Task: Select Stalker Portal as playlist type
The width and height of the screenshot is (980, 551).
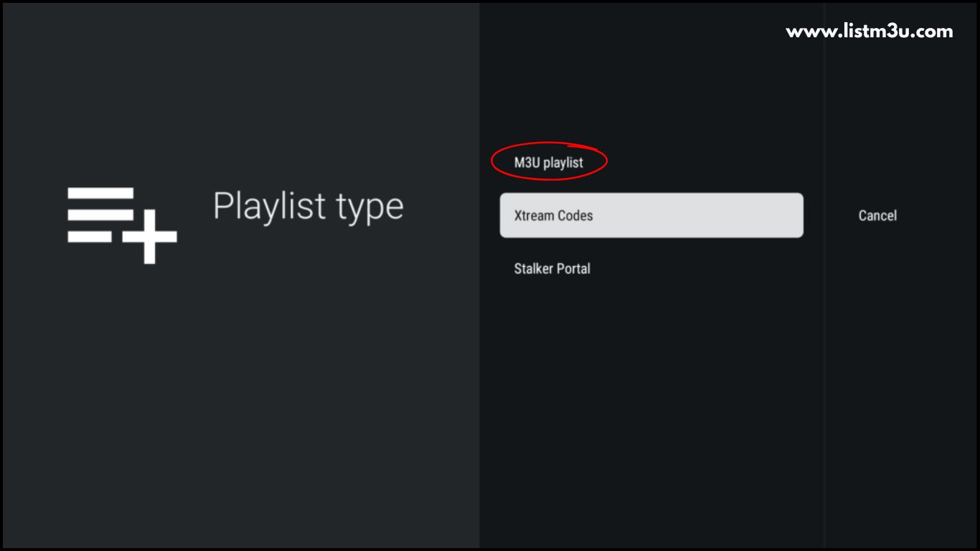Action: pos(552,268)
